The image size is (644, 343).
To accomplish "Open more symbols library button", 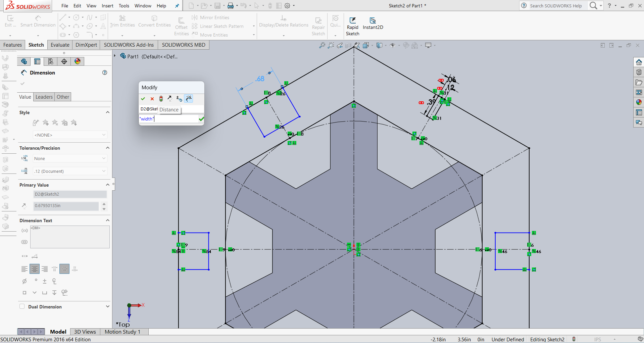I will click(x=64, y=293).
